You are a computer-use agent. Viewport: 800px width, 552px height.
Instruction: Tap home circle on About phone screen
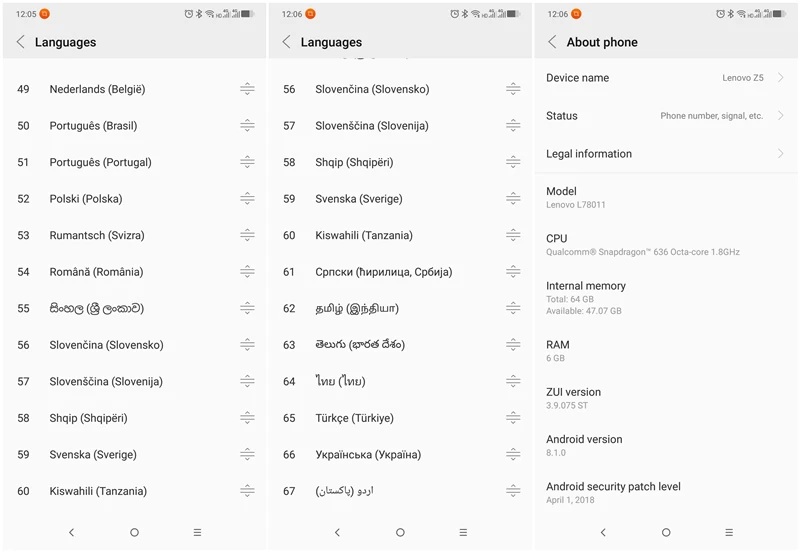(x=666, y=532)
